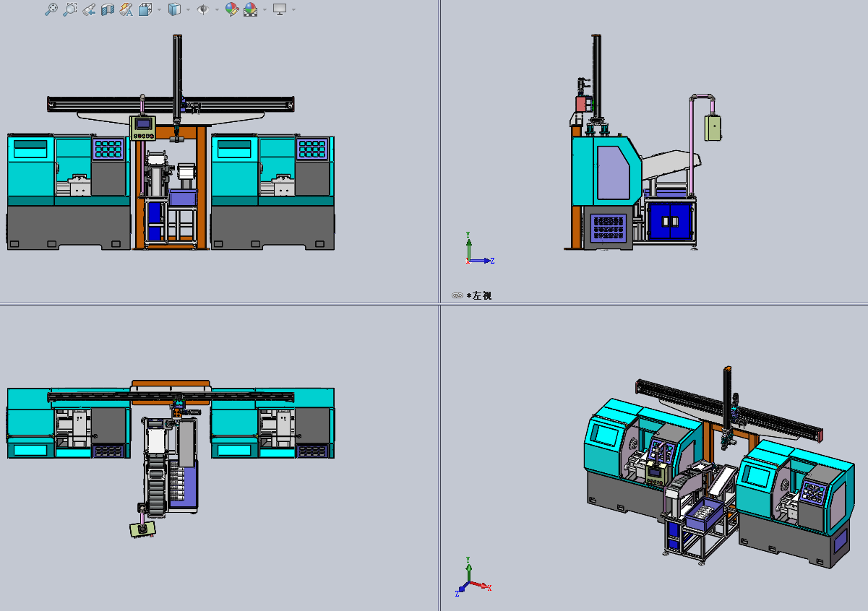Click the View Settings monitor icon

pos(280,9)
